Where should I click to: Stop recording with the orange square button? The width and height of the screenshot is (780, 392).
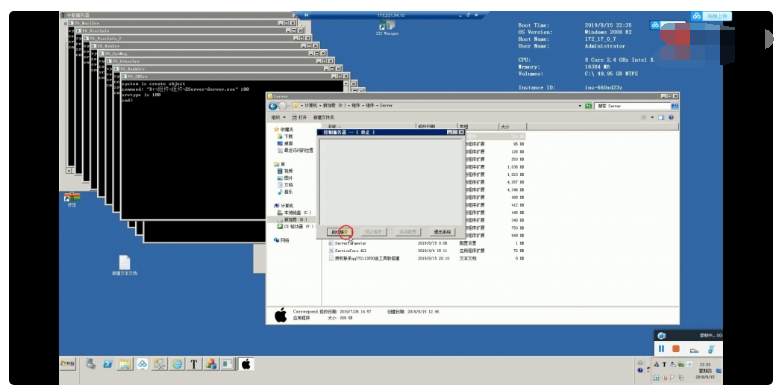676,348
